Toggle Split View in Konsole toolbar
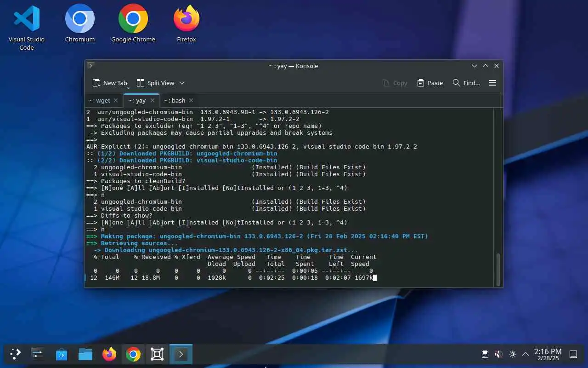The height and width of the screenshot is (368, 588). click(155, 83)
